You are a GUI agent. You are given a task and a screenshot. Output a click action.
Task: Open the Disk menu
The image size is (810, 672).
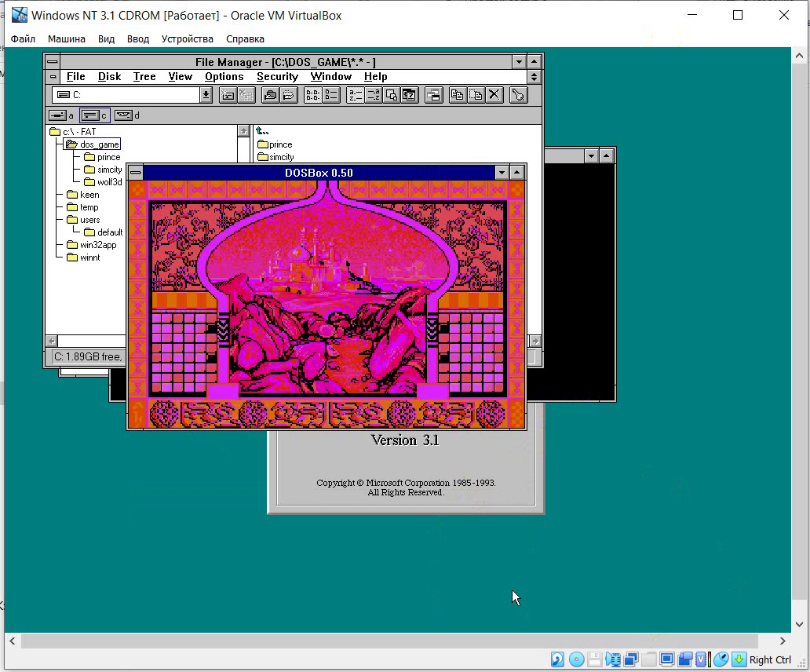click(x=109, y=77)
